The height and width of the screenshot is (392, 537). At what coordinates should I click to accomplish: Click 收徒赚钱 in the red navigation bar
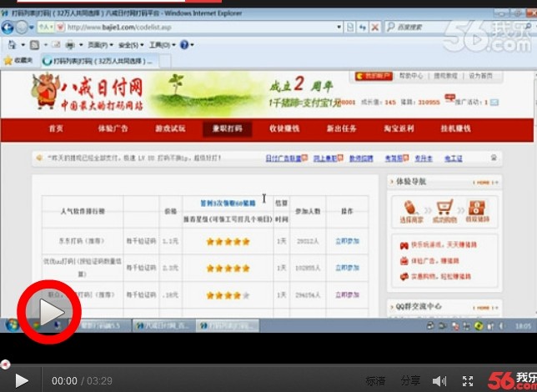(284, 128)
